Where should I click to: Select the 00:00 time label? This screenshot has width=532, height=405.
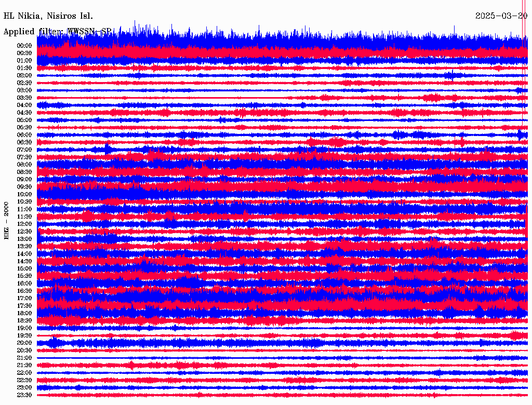coord(24,46)
